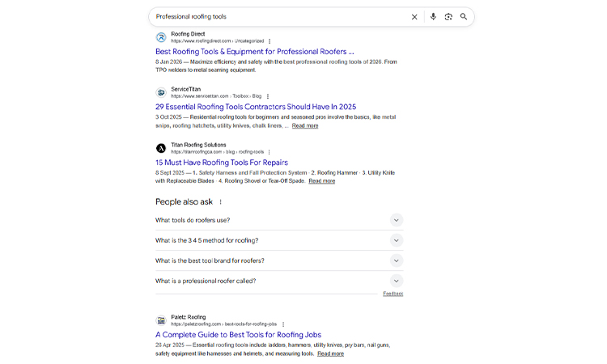Click the Roofing Direct site favicon
The width and height of the screenshot is (607, 364).
tap(161, 37)
